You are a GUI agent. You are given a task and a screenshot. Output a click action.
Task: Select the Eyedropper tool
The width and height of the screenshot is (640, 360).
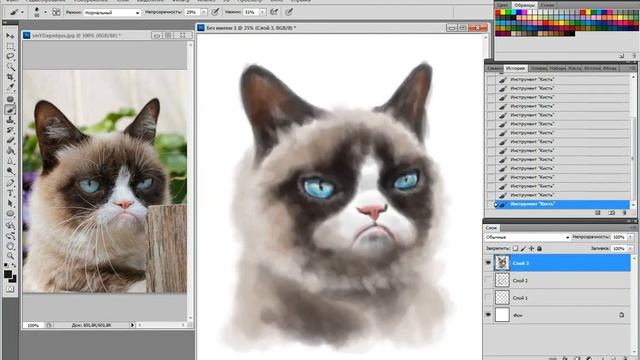(x=10, y=87)
